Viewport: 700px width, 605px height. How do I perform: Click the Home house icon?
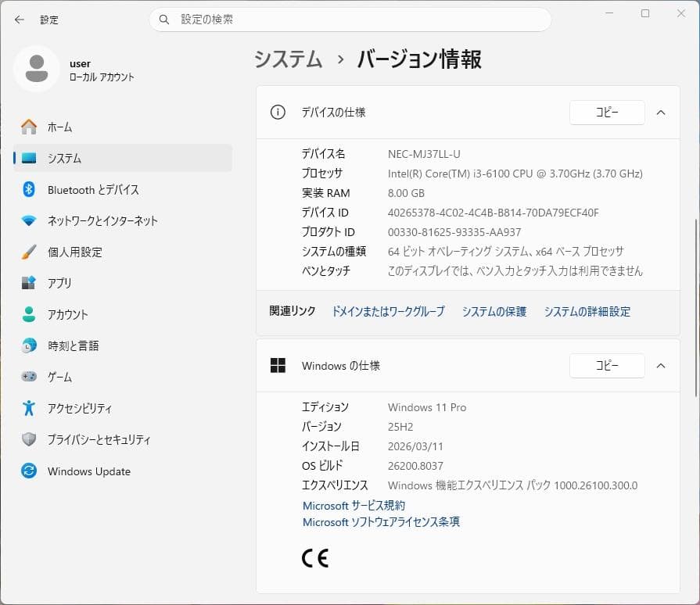(x=29, y=127)
